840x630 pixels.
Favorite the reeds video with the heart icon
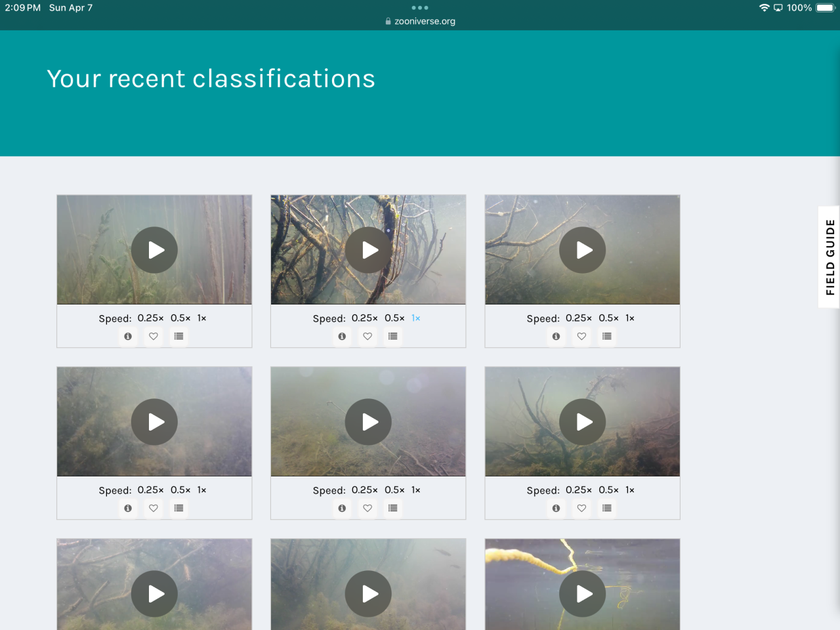click(x=154, y=337)
